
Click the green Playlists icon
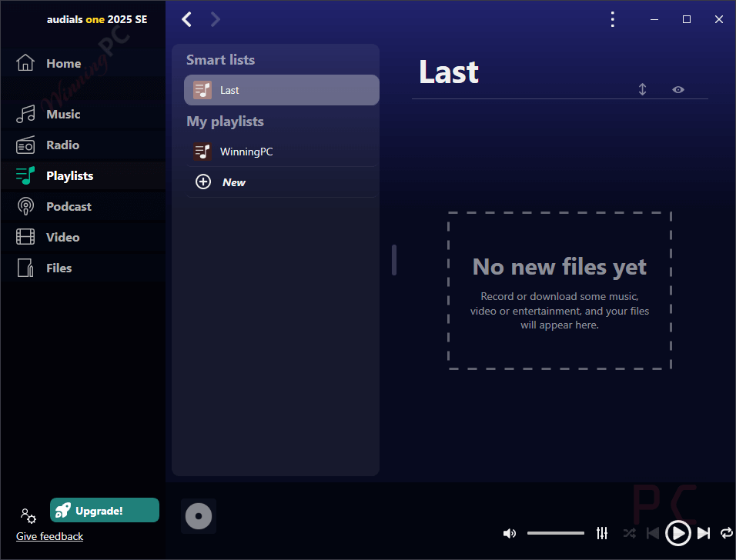click(x=25, y=175)
